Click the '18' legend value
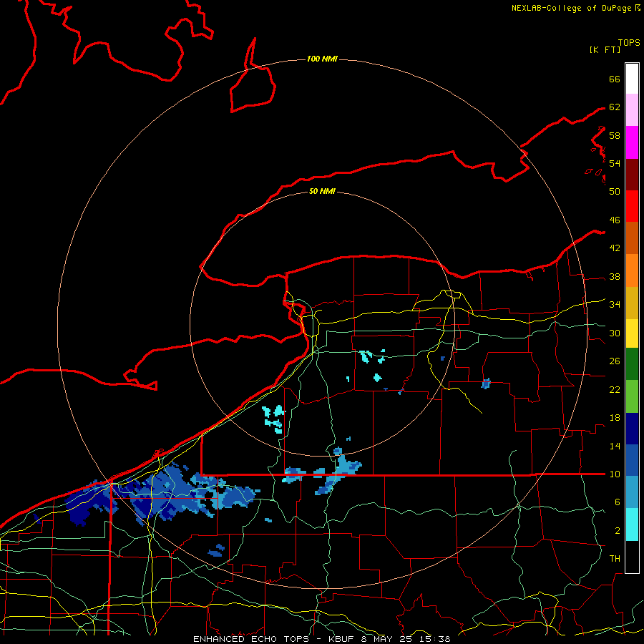Viewport: 644px width, 644px height. tap(615, 418)
